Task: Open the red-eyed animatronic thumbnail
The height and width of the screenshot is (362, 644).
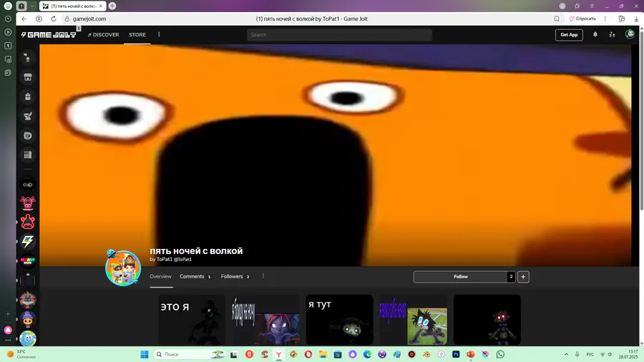Action: coord(487,319)
